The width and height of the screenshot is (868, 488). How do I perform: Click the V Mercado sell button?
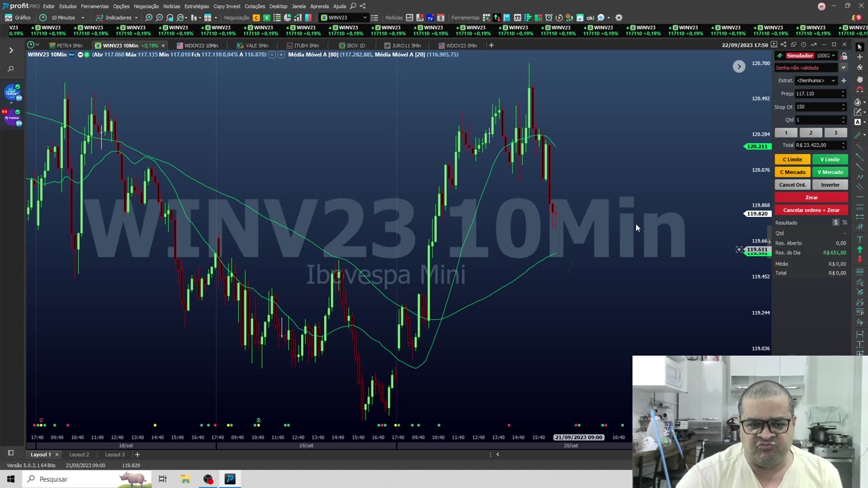(830, 172)
